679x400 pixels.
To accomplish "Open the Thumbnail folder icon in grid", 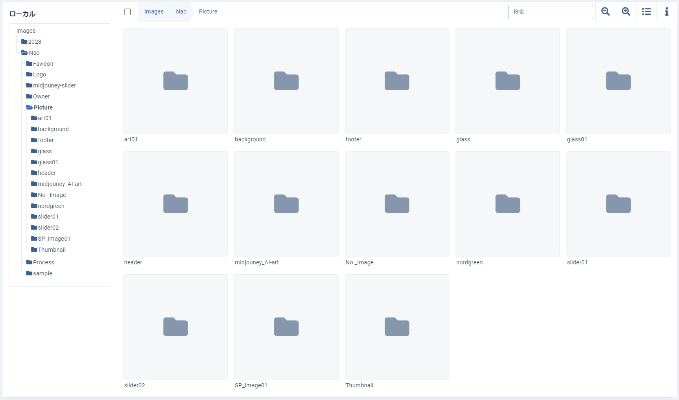I will pyautogui.click(x=397, y=327).
